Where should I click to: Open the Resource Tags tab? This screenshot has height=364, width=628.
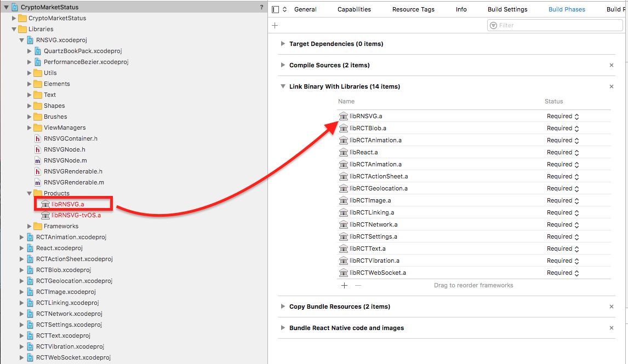413,9
